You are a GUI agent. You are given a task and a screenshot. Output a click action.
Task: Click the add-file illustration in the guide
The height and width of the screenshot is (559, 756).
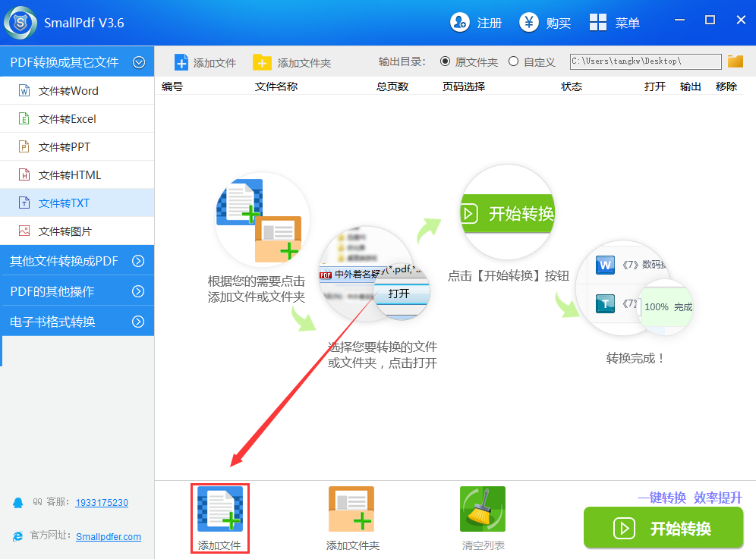point(262,220)
